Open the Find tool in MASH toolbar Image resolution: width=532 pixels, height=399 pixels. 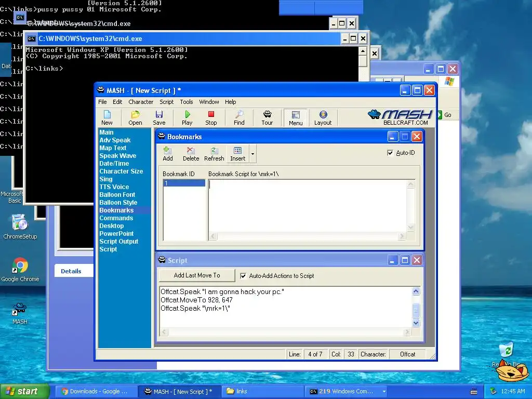[239, 118]
